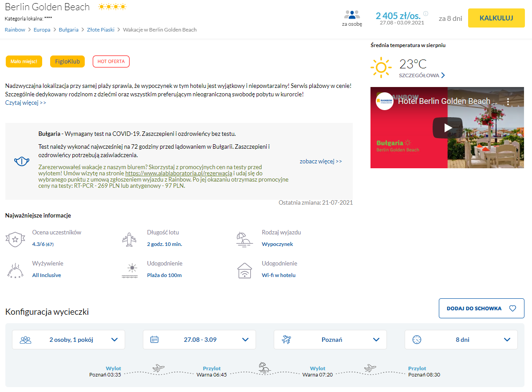Open the 'Czytaj więcej' description link
532x392 pixels.
tap(26, 103)
